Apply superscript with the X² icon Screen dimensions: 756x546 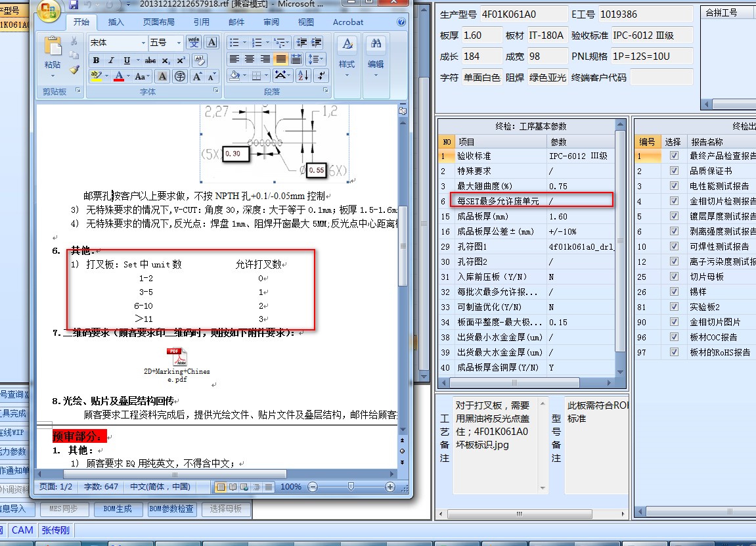click(181, 60)
